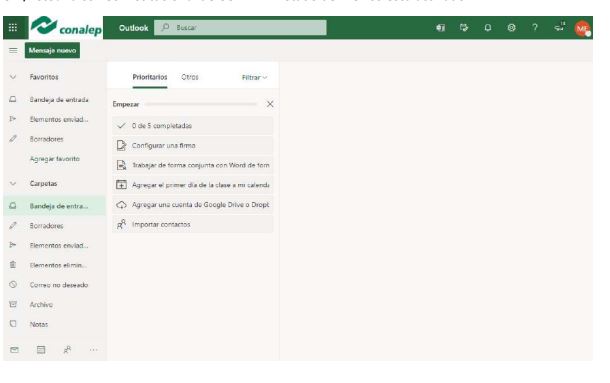Click the Word document icon in task list

[x=121, y=165]
